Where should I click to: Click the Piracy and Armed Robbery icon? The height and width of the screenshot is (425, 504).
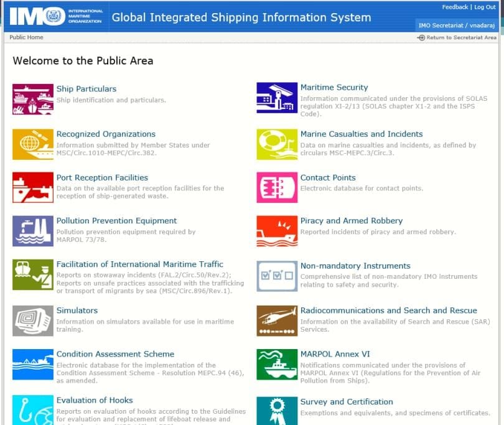(x=277, y=231)
